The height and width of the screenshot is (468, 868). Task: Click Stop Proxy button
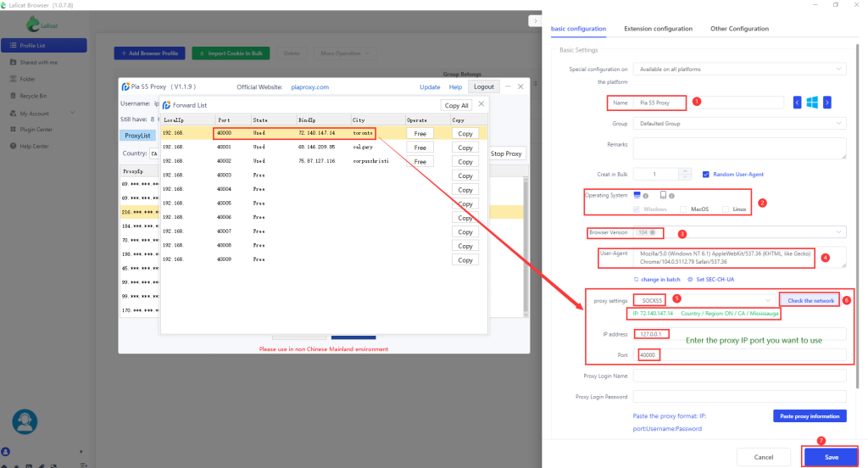click(506, 153)
